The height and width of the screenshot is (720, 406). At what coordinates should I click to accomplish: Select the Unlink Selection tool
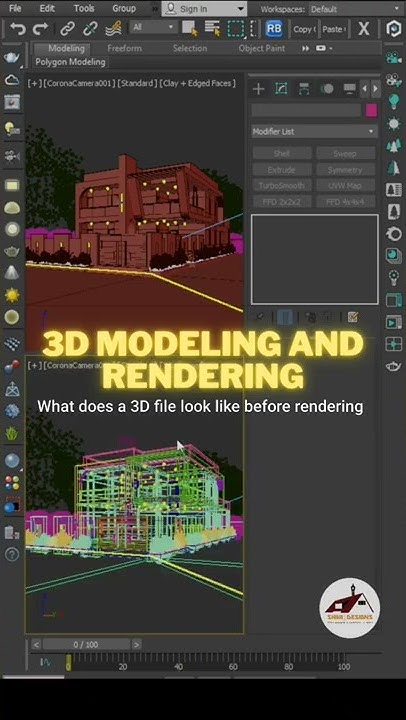[90, 29]
